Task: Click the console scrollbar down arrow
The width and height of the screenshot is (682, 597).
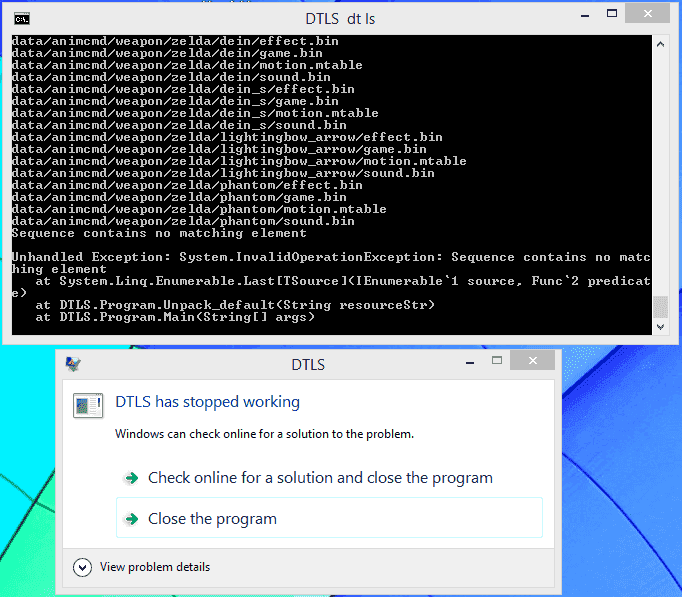Action: coord(660,327)
